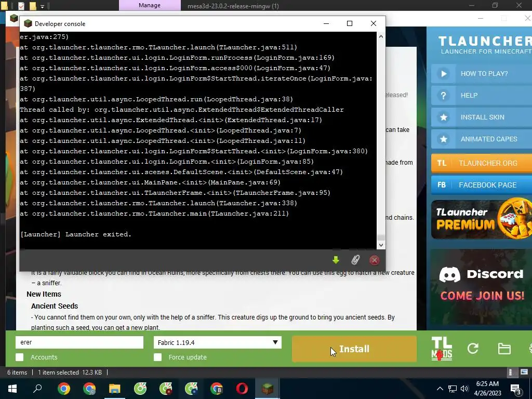Click 'Ancient Seeds' heading in news page
This screenshot has width=532, height=399.
click(x=55, y=306)
